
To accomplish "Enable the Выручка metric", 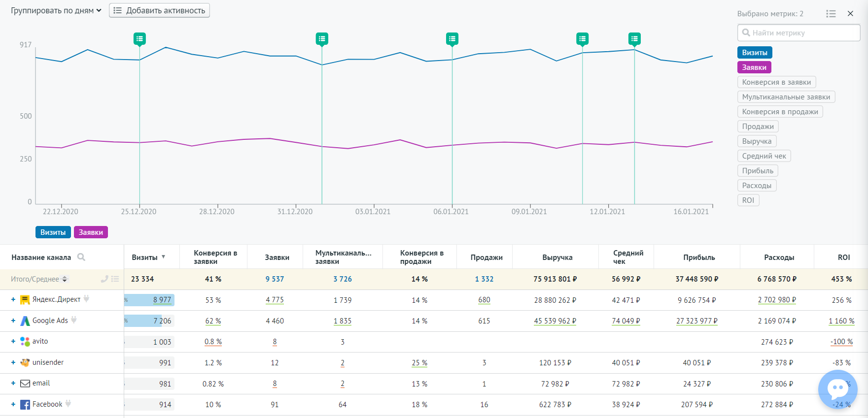I will pos(757,141).
